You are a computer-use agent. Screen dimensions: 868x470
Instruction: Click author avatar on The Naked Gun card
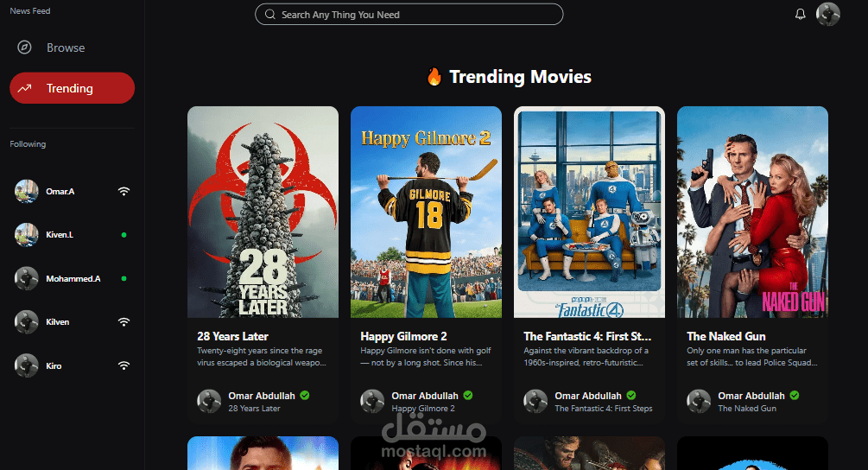(700, 402)
